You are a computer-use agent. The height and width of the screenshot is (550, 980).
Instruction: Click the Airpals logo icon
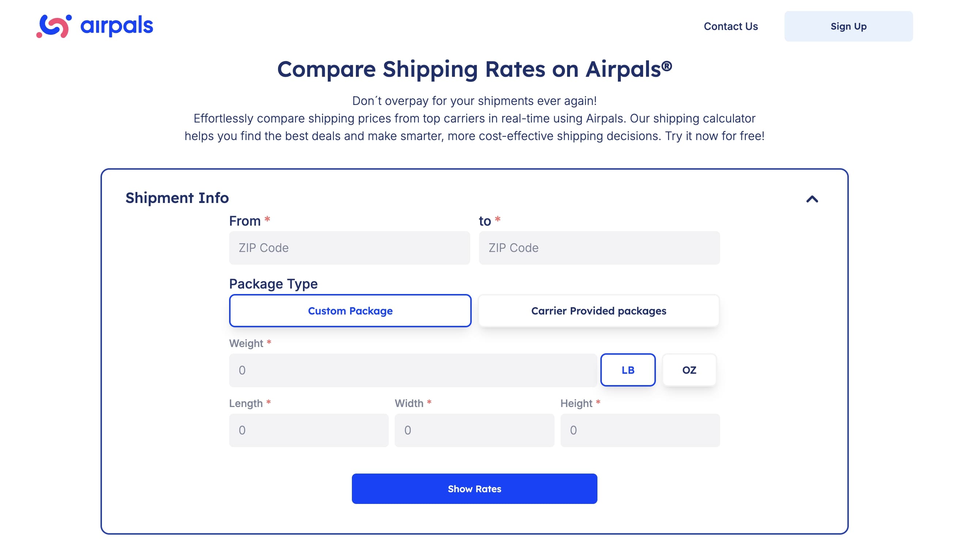pos(53,26)
